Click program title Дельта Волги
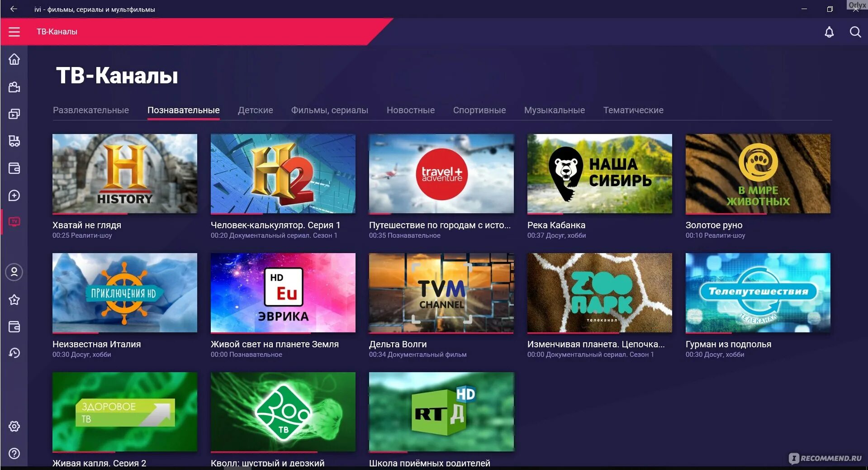This screenshot has width=868, height=470. coord(398,344)
